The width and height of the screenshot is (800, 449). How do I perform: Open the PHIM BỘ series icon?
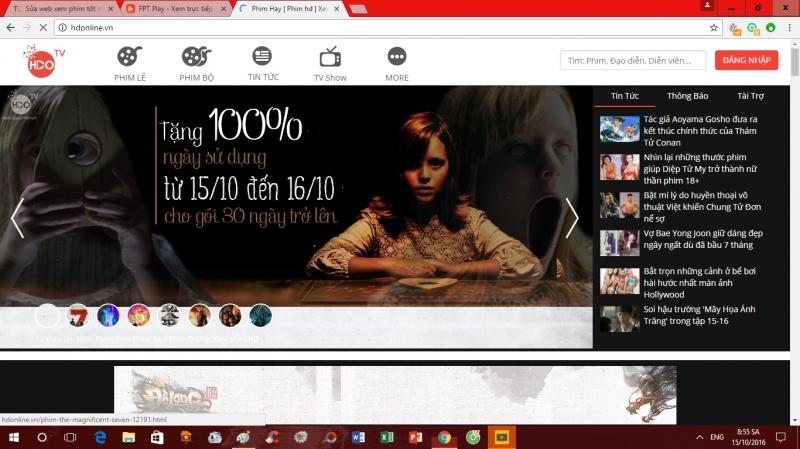pos(196,57)
